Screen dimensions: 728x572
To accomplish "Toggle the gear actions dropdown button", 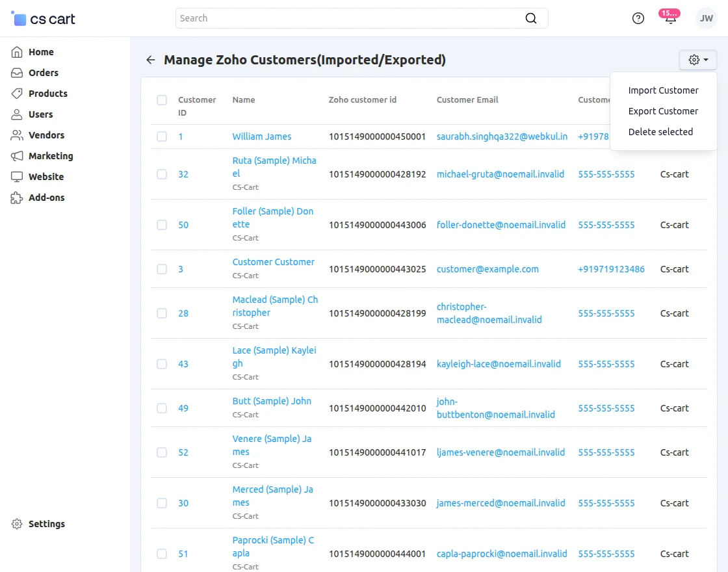I will (698, 60).
